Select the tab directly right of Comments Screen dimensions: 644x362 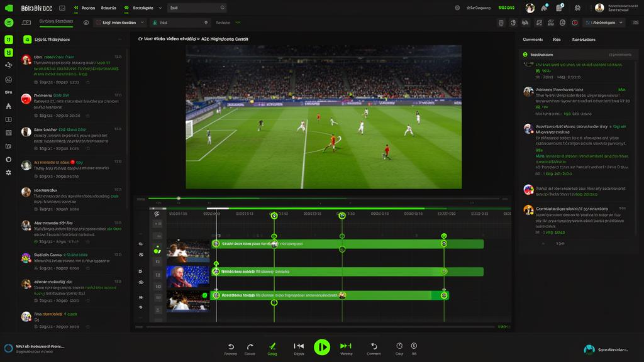tap(557, 40)
